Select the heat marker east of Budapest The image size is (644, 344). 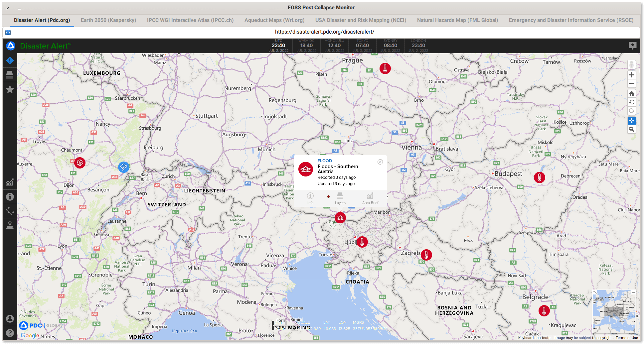[x=540, y=177]
